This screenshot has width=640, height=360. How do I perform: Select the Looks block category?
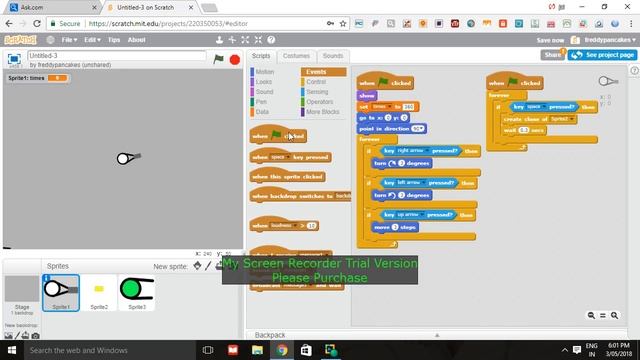click(x=264, y=82)
